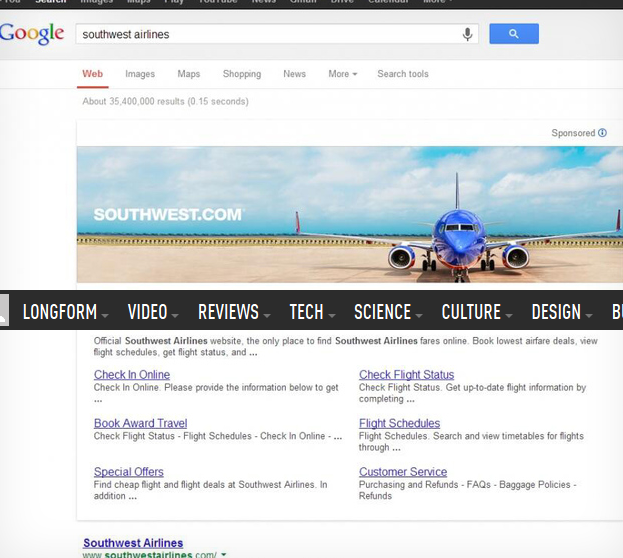Viewport: 623px width, 558px height.
Task: Go to the Shopping tab
Action: 242,74
